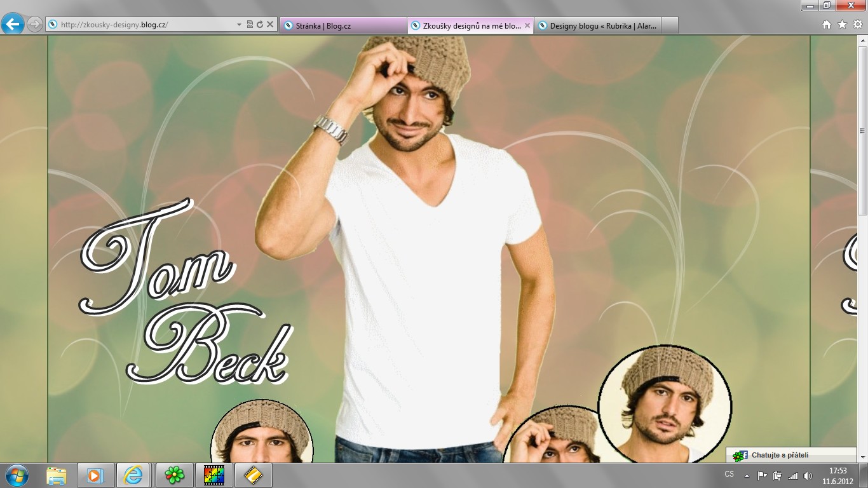Click the browser Forward arrow button
This screenshot has height=488, width=868.
pyautogui.click(x=34, y=25)
